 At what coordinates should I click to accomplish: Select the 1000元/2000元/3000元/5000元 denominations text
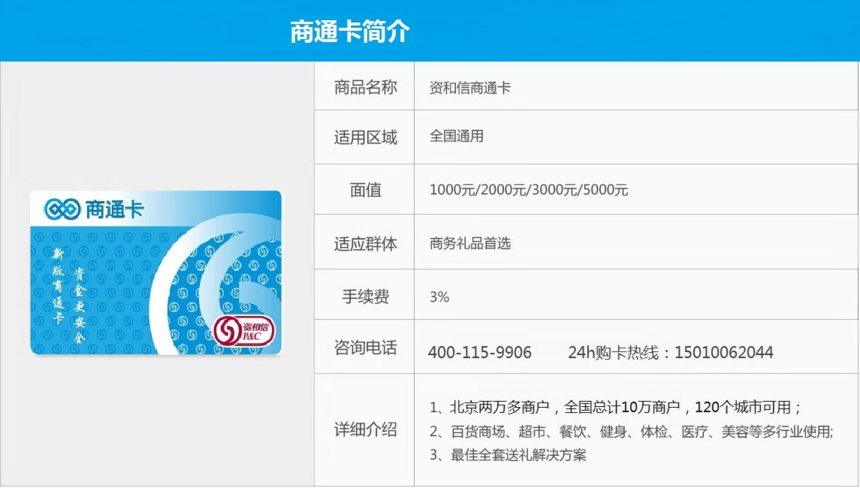point(528,190)
